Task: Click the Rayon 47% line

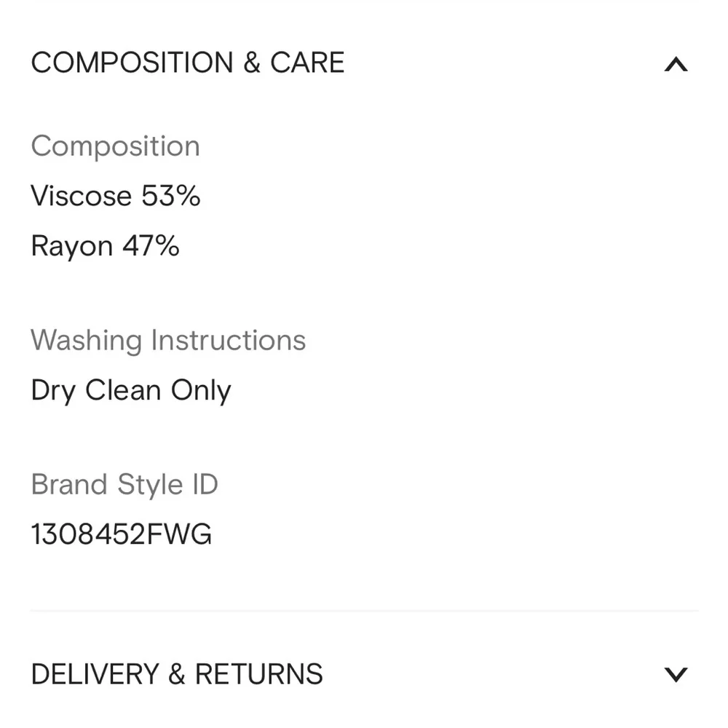Action: coord(105,246)
